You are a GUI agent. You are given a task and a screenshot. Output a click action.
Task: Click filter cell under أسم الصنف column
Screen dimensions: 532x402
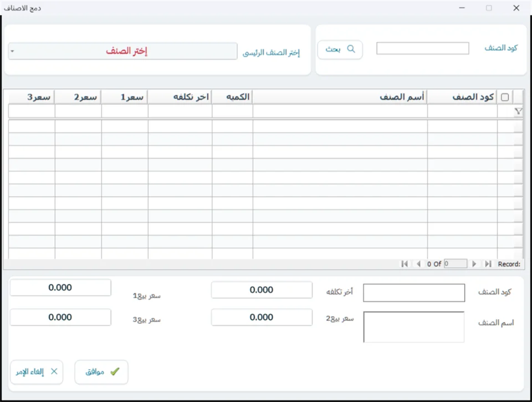[x=340, y=111]
